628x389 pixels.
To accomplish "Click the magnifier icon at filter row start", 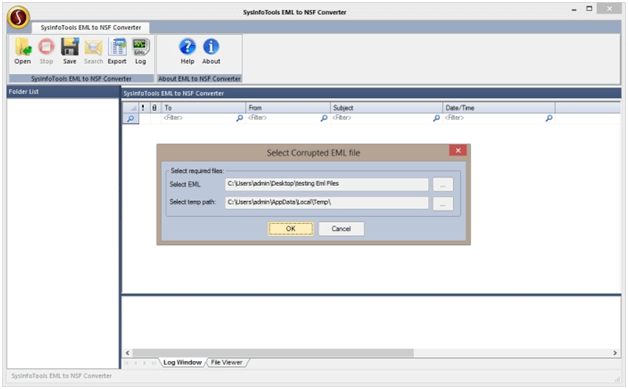I will (x=131, y=119).
